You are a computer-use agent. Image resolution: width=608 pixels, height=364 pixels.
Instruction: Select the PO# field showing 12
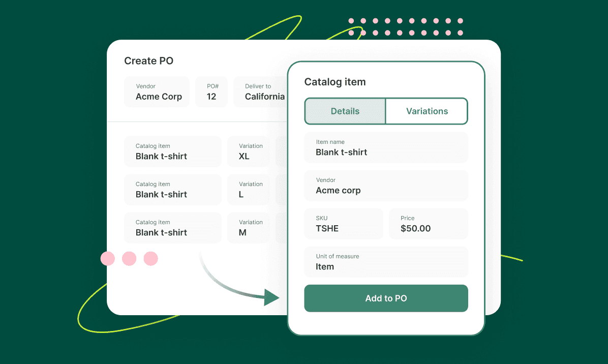pos(211,92)
